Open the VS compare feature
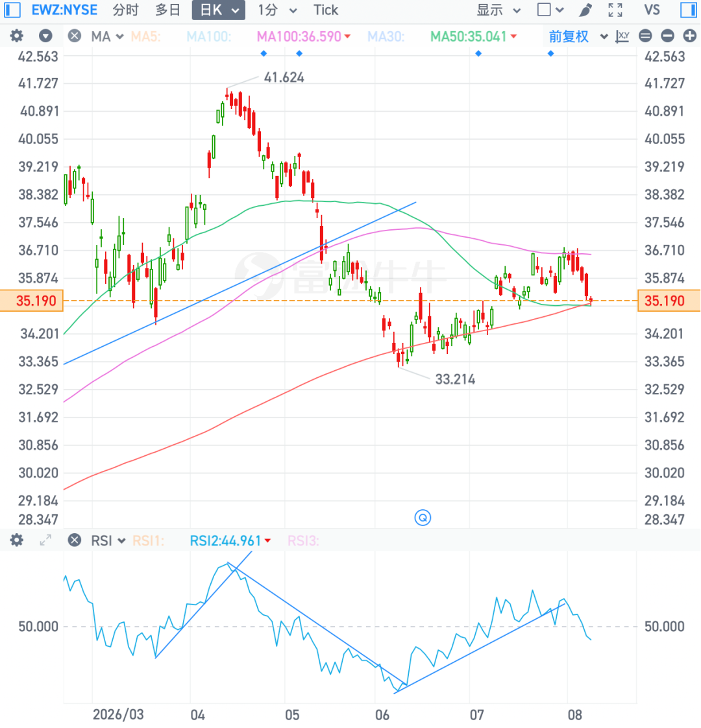Viewport: 701px width, 728px height. coord(652,10)
